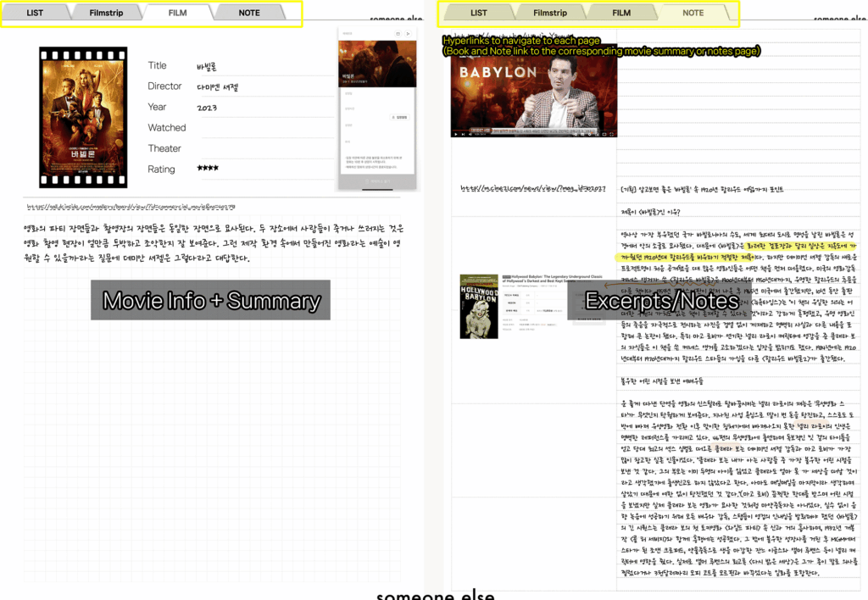Viewport: 868px width, 600px height.
Task: Open the handwritten URL under the movie info
Action: 125,205
